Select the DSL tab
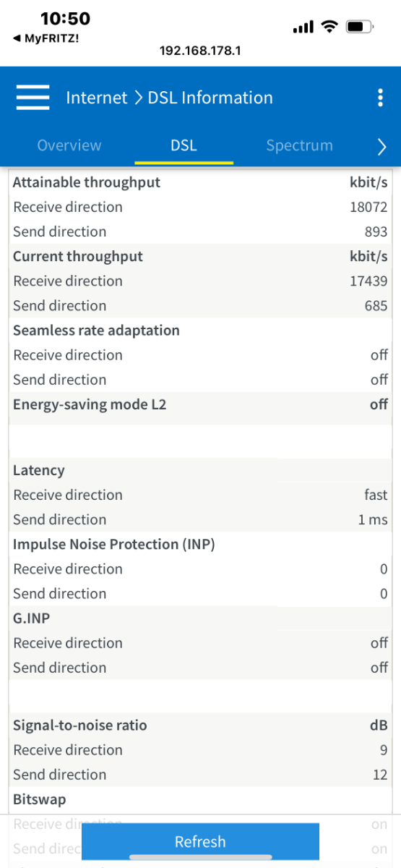The width and height of the screenshot is (401, 868). coord(184,145)
